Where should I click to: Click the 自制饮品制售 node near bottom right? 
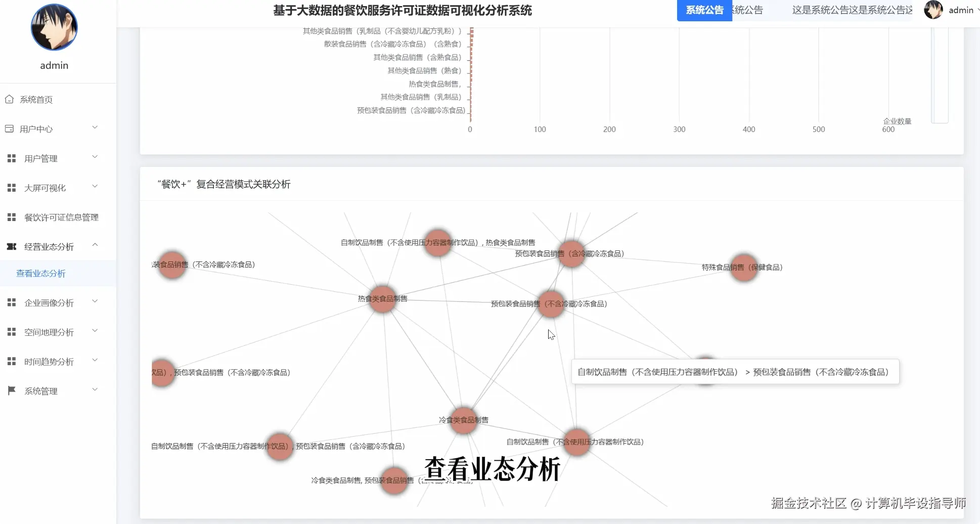click(576, 442)
